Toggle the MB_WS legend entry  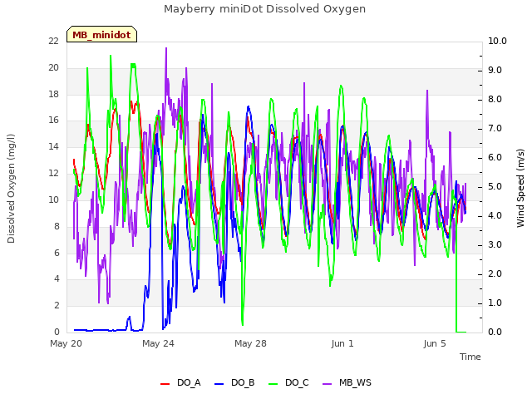click(347, 383)
